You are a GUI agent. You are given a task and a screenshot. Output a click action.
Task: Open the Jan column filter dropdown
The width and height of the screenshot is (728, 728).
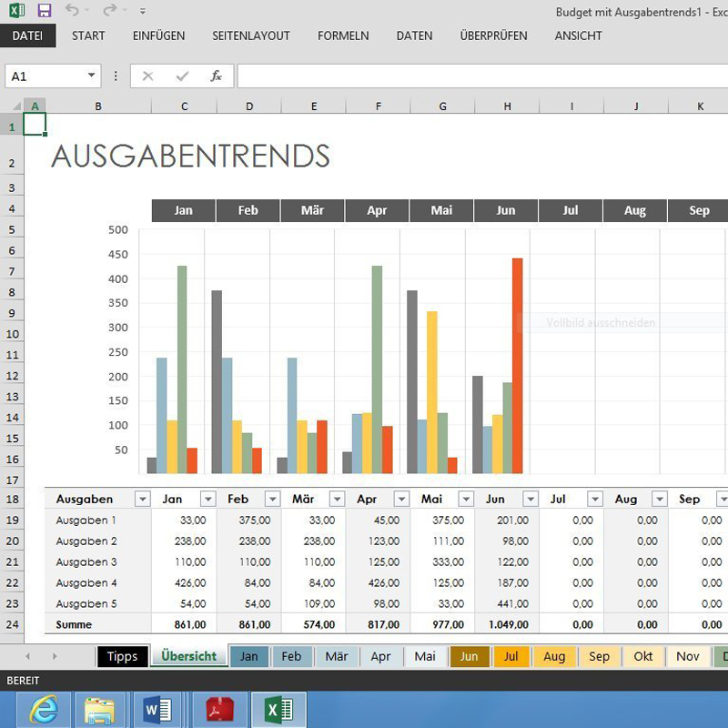(207, 499)
